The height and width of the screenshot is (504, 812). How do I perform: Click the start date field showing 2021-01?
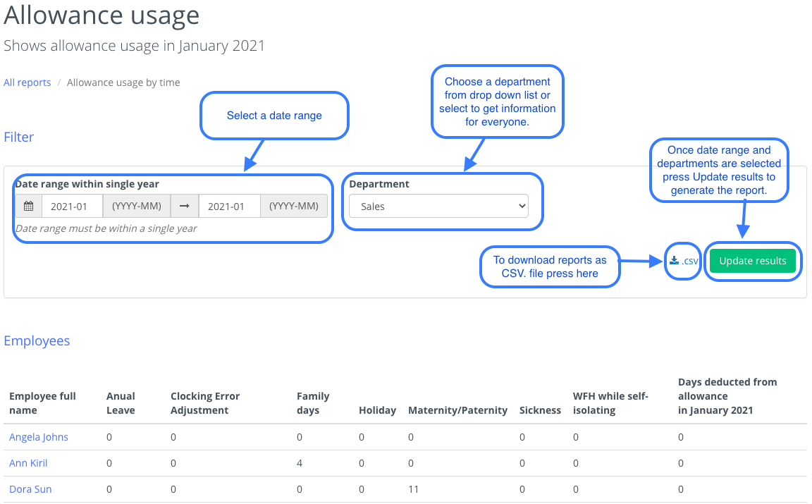(72, 206)
